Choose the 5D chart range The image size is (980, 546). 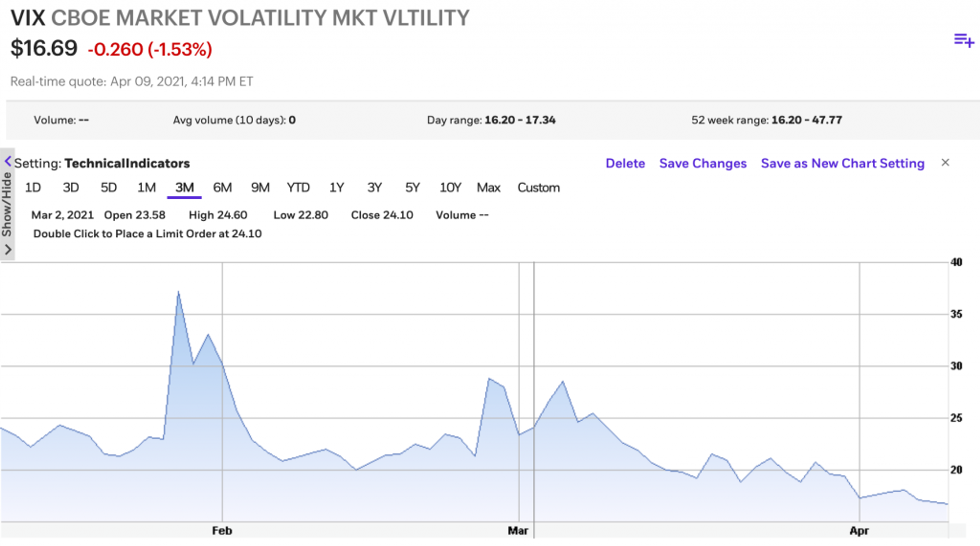point(108,187)
